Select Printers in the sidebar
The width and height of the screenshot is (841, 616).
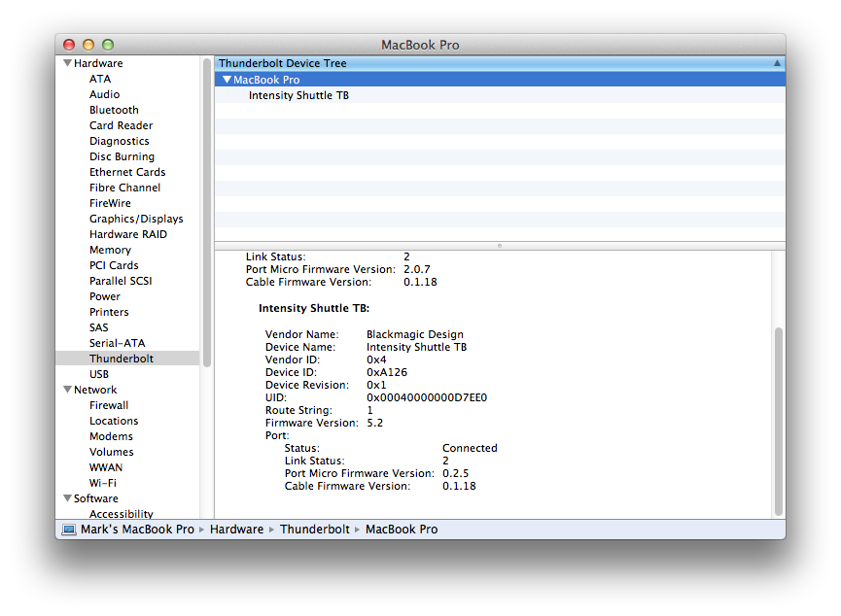click(109, 312)
